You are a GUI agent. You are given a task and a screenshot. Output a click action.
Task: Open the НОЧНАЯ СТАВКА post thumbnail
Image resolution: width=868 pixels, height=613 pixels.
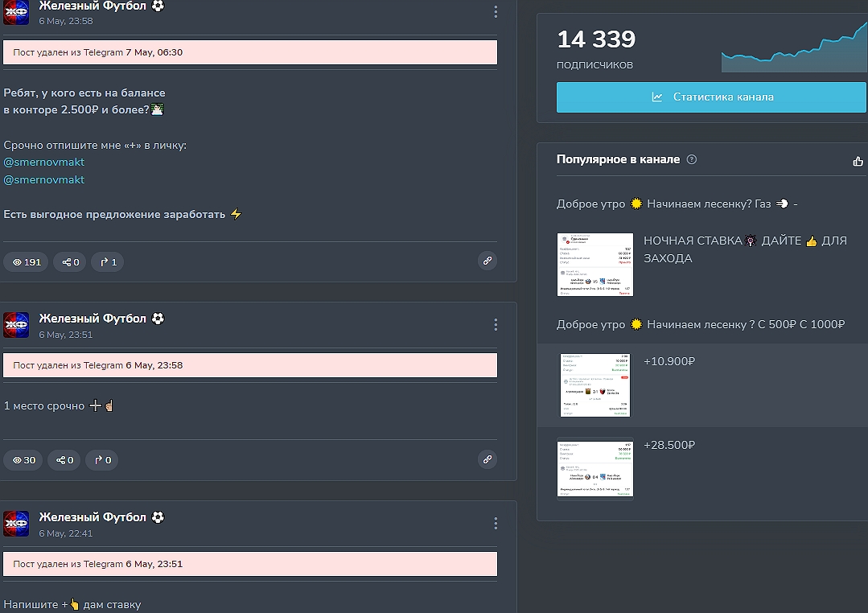click(595, 265)
